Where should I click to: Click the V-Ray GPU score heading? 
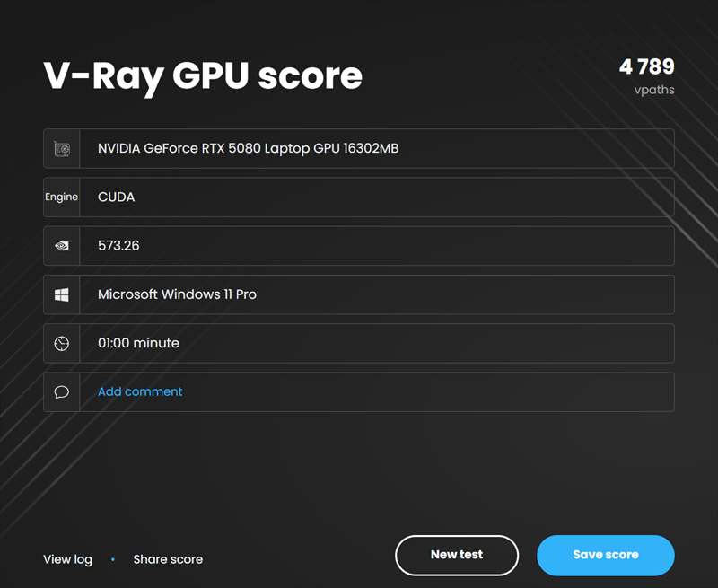pyautogui.click(x=203, y=76)
